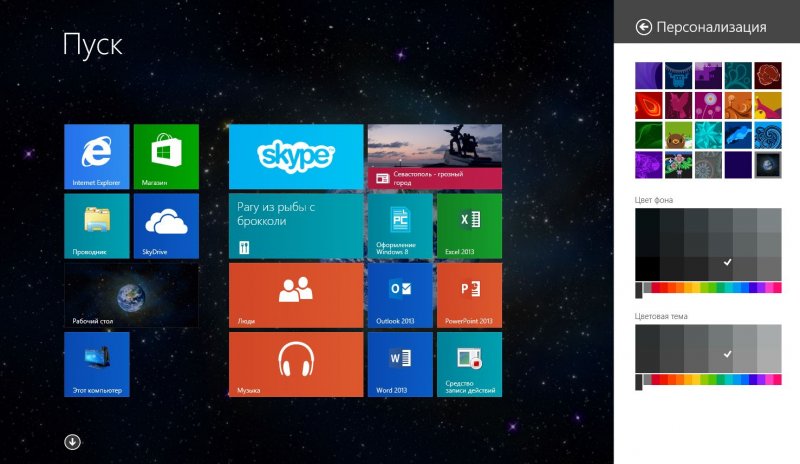This screenshot has height=464, width=800.
Task: Open the Оформление Windows 8 tile
Action: pyautogui.click(x=400, y=226)
